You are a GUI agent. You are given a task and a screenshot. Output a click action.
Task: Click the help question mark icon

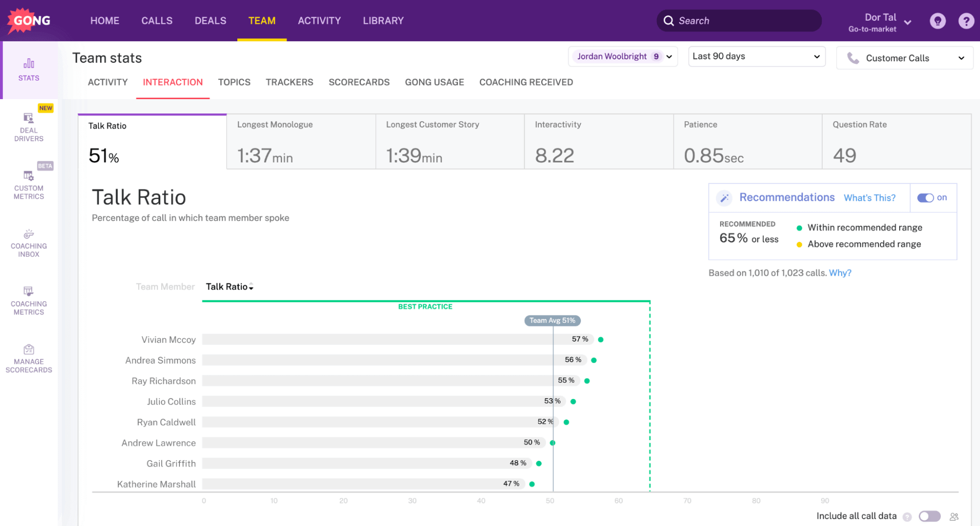point(966,21)
